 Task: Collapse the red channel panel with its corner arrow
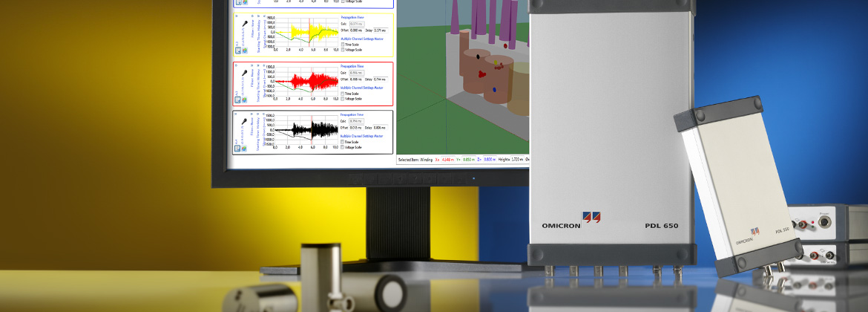click(x=237, y=65)
